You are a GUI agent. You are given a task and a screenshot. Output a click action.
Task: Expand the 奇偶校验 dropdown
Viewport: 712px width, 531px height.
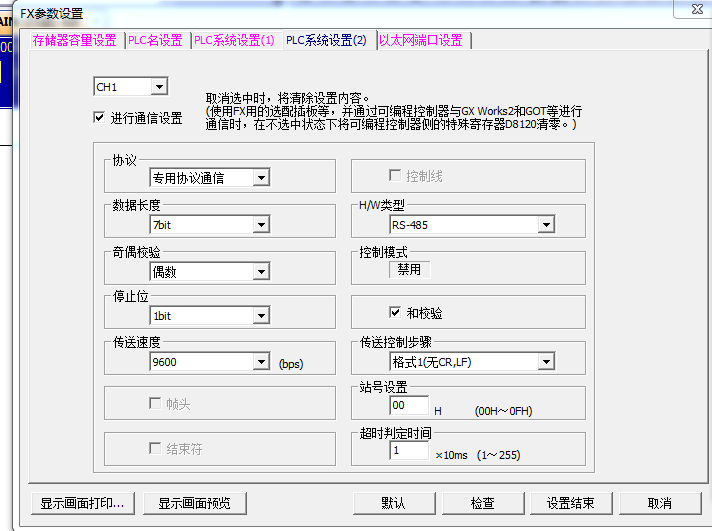260,271
